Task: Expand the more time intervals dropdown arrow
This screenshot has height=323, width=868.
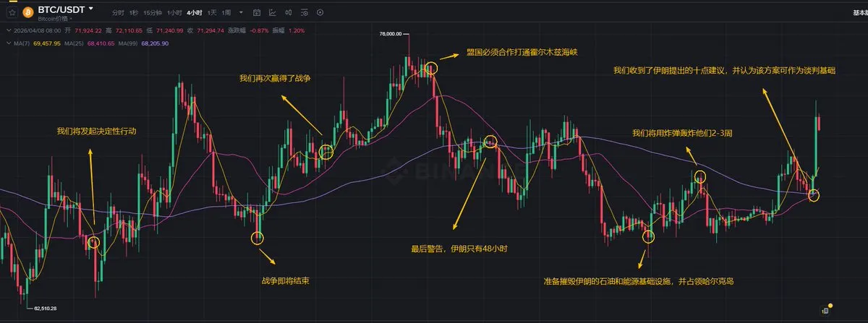Action: point(240,13)
